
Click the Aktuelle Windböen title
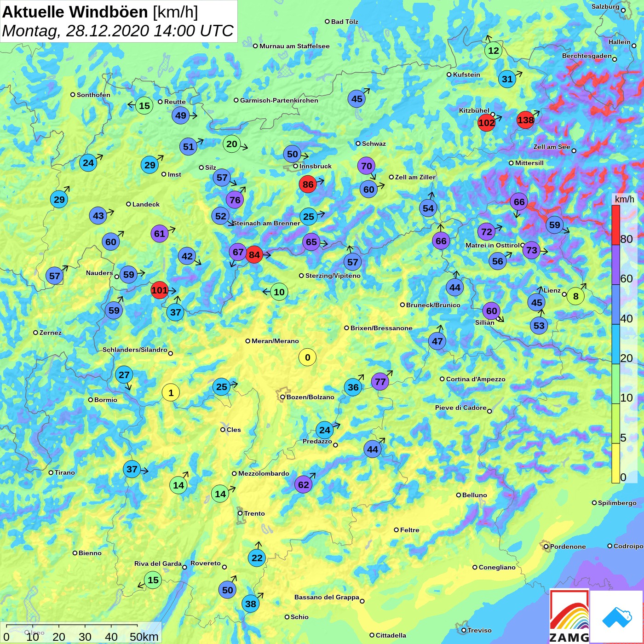[x=100, y=12]
